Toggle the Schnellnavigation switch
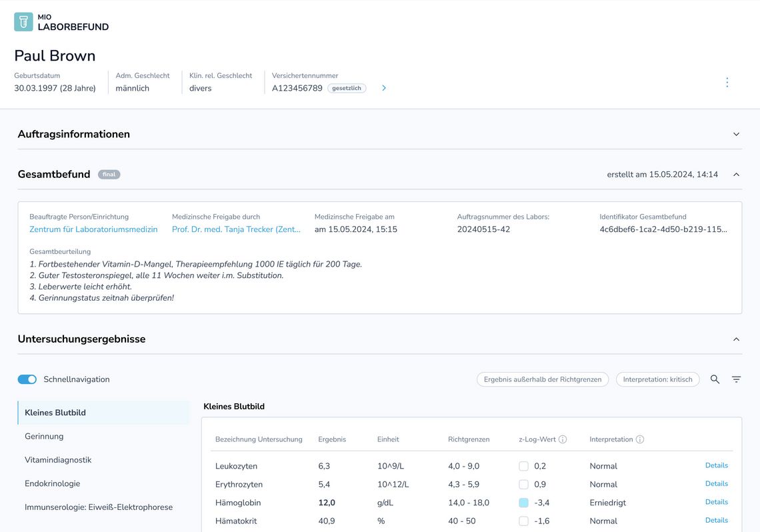This screenshot has height=532, width=760. 27,379
